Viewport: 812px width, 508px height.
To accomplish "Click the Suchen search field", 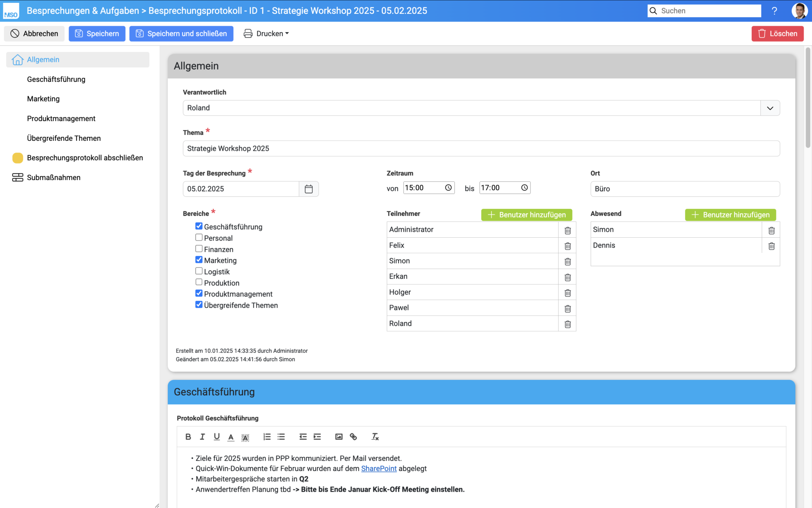I will pyautogui.click(x=705, y=11).
